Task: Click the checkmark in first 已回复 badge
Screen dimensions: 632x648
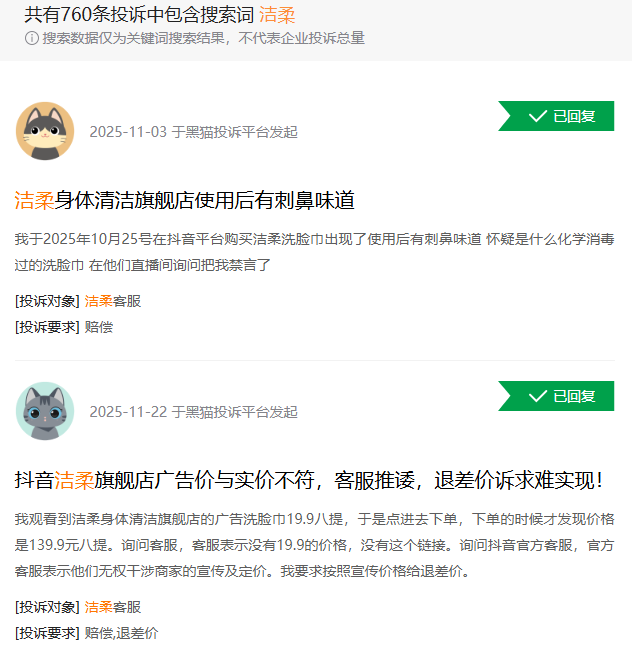Action: [538, 116]
